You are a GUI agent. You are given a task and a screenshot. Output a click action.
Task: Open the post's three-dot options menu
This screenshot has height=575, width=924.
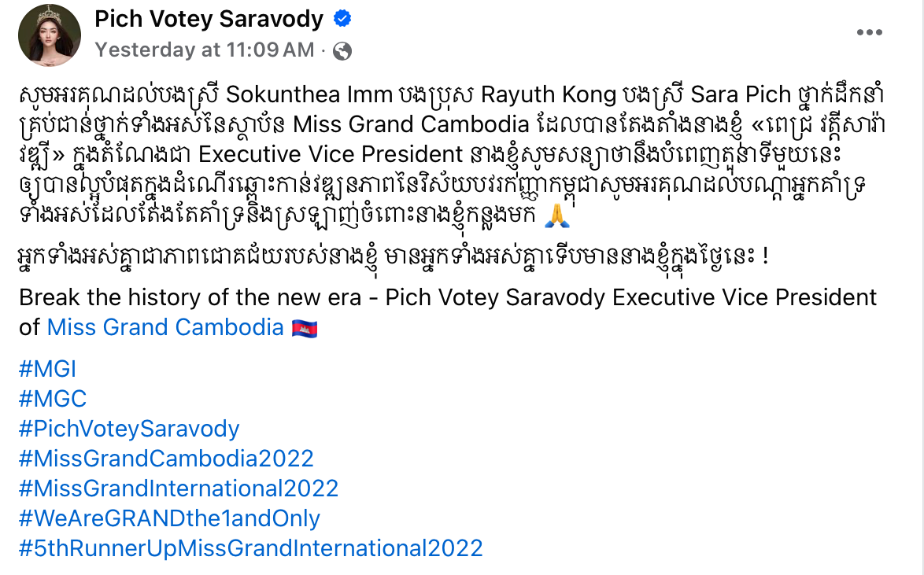click(x=869, y=32)
